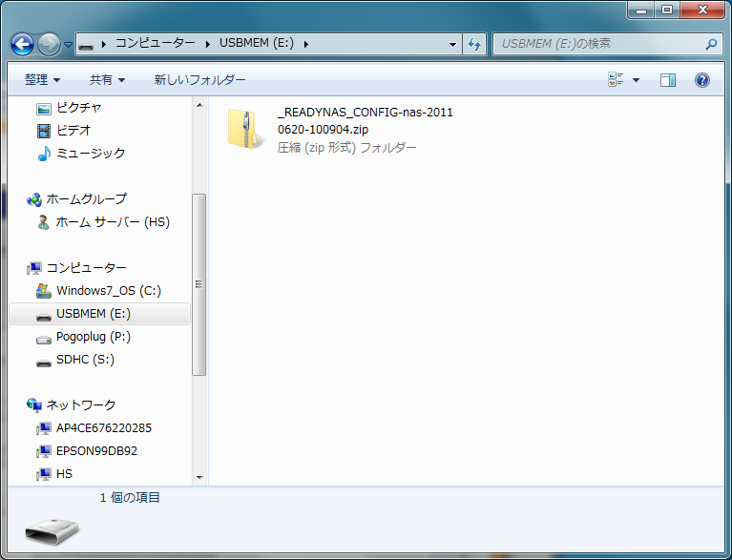Open the 共有 menu
This screenshot has width=732, height=560.
[x=107, y=80]
